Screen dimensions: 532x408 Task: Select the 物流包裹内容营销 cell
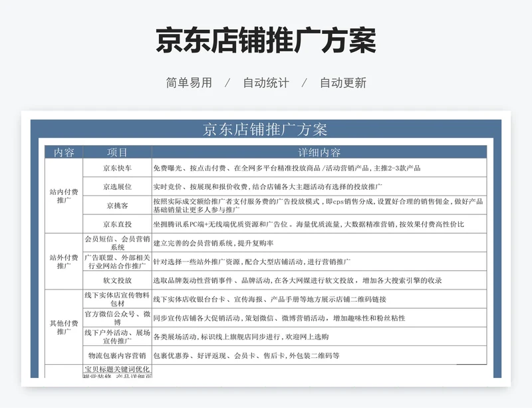point(118,355)
